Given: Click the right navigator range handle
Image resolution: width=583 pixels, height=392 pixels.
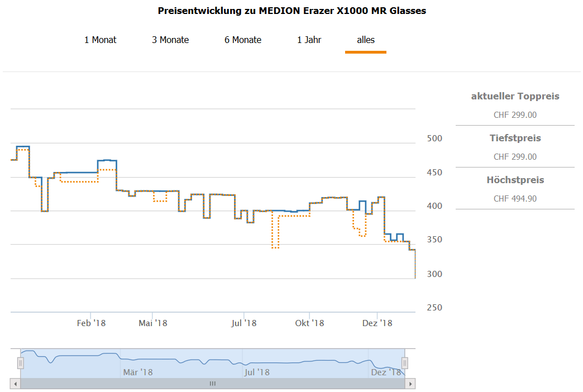Looking at the screenshot, I should click(405, 364).
